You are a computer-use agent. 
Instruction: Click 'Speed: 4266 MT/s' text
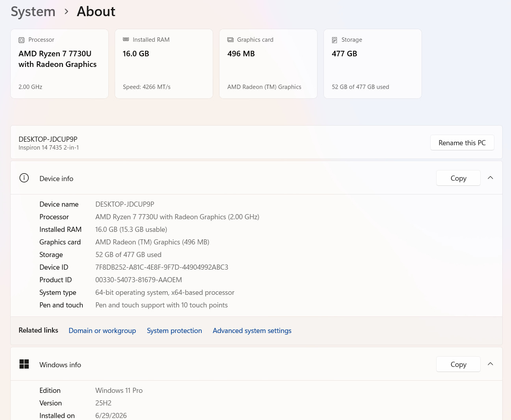tap(147, 87)
